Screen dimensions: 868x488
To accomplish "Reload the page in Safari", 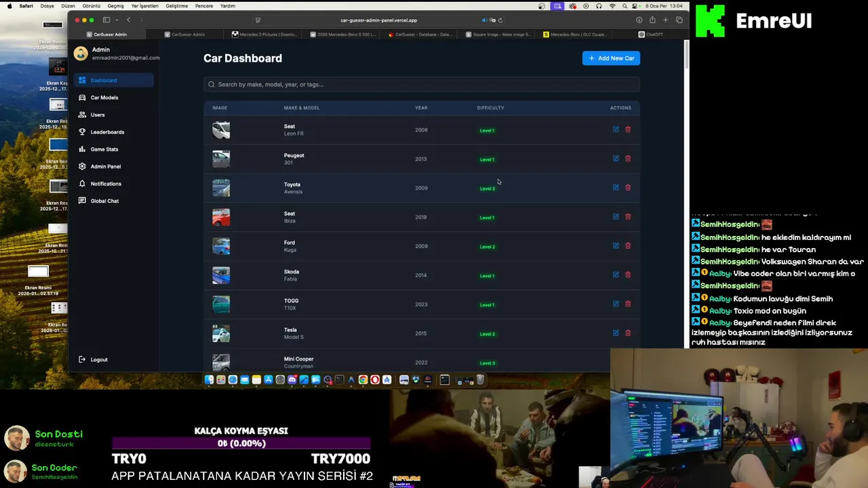I will tap(500, 20).
